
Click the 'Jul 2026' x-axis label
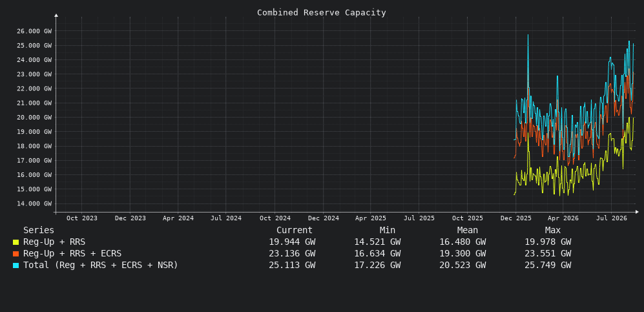tap(612, 218)
